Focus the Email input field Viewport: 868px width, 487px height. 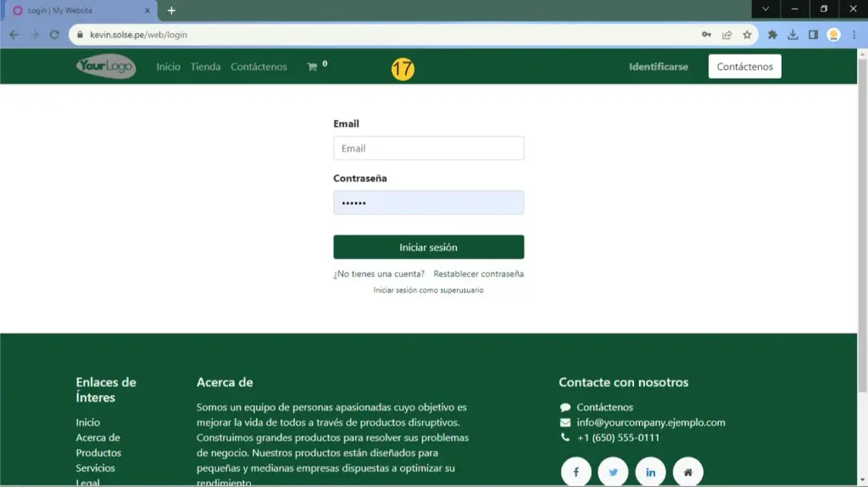[x=428, y=148]
